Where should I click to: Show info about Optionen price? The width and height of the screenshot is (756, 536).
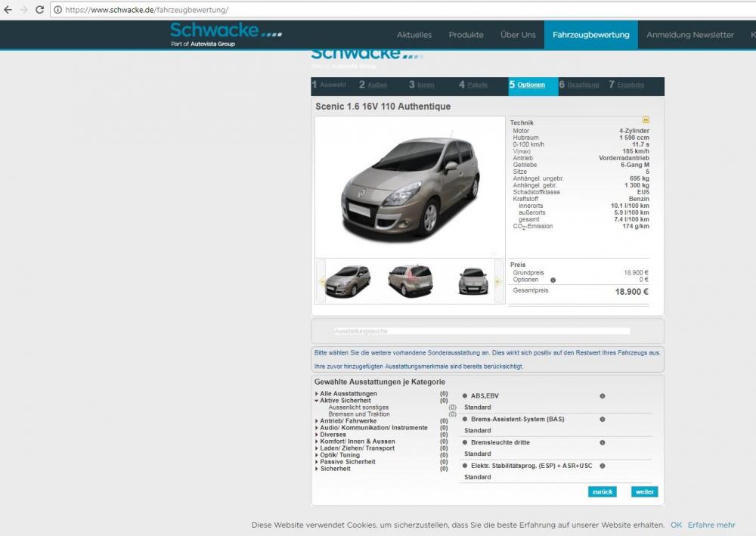point(553,280)
